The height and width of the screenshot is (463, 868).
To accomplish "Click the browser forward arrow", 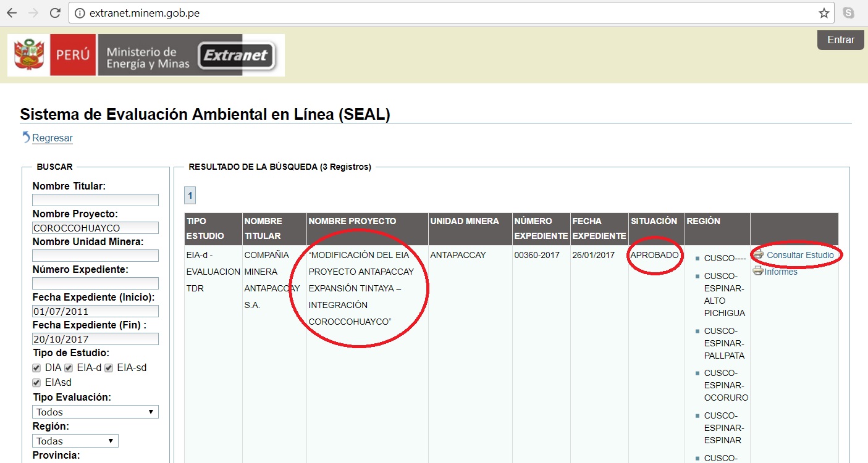I will (x=33, y=13).
